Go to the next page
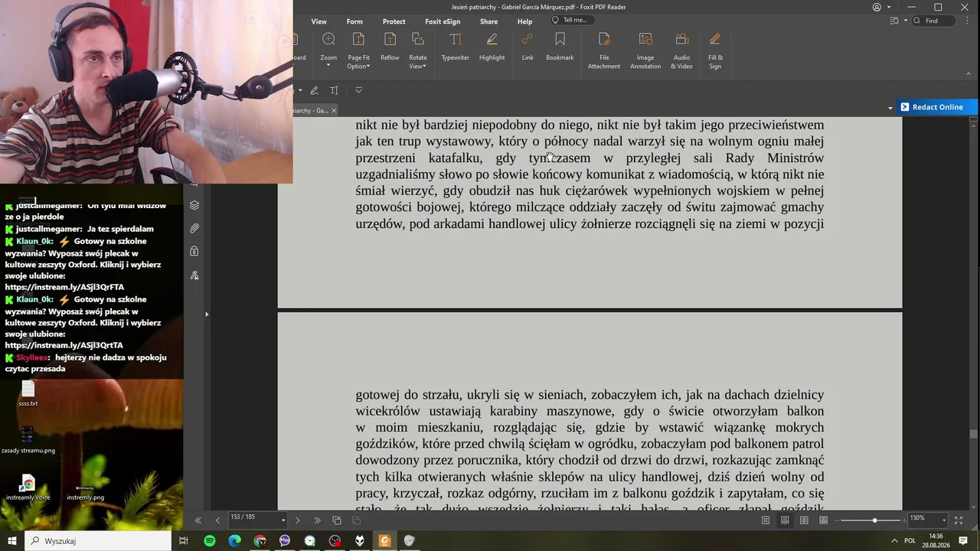This screenshot has height=551, width=980. [x=297, y=520]
